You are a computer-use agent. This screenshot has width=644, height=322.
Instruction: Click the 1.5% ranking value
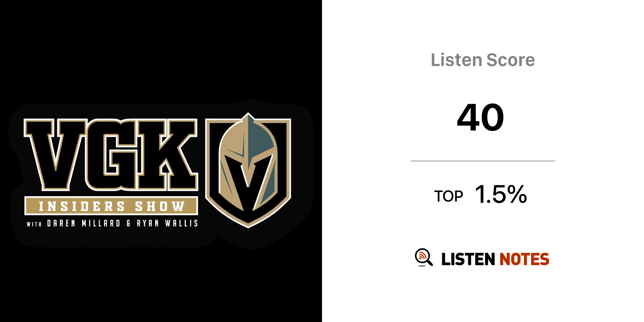tap(501, 194)
